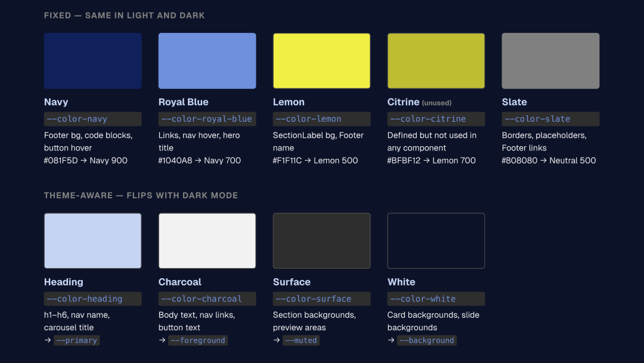Viewport: 644px width, 363px height.
Task: Click the --color-white token code
Action: [436, 299]
